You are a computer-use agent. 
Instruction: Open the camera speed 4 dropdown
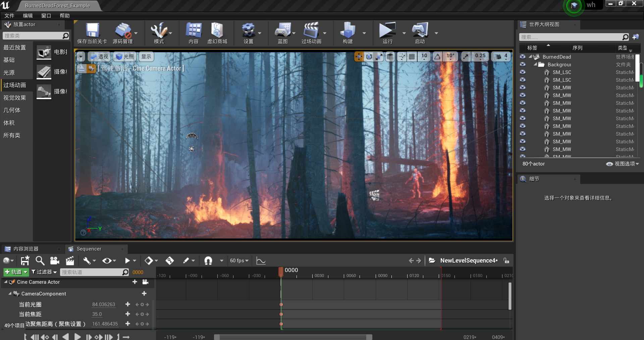pos(501,57)
